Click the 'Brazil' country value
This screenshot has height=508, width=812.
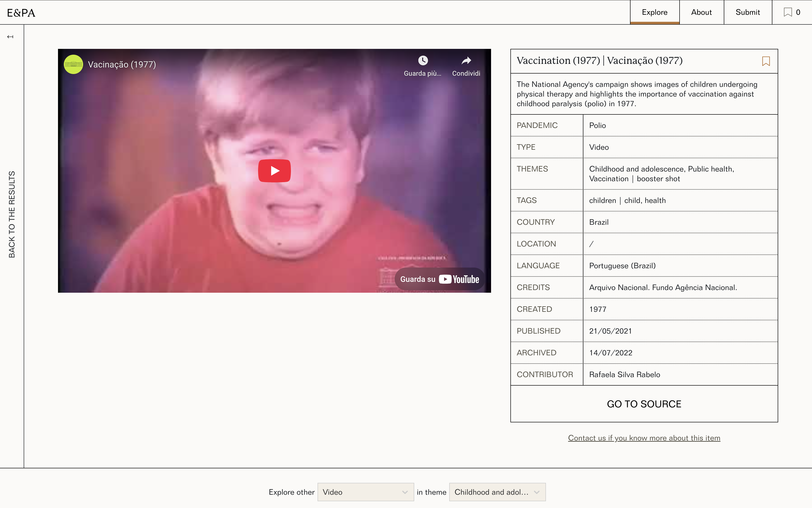[599, 222]
